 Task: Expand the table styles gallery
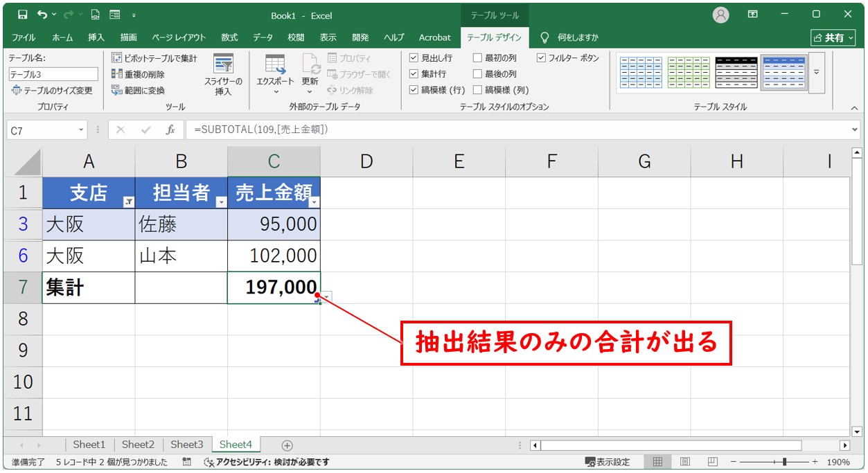pos(817,72)
